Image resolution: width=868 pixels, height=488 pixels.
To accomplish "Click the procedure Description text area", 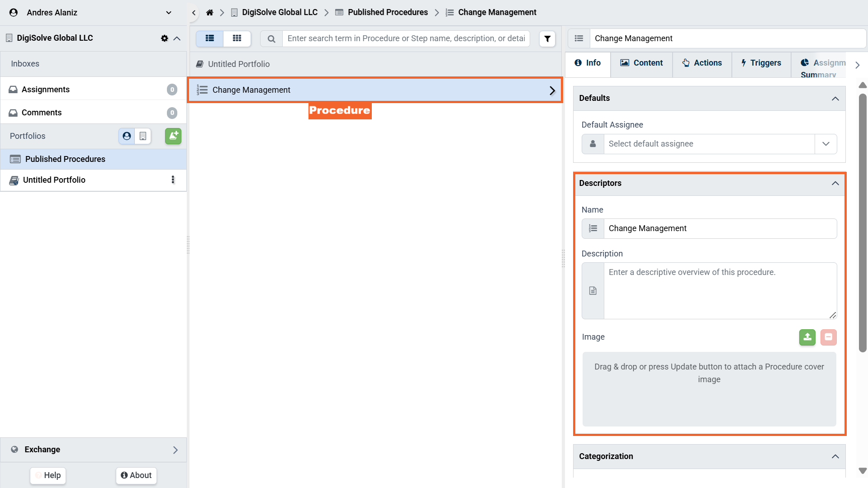I will 720,291.
